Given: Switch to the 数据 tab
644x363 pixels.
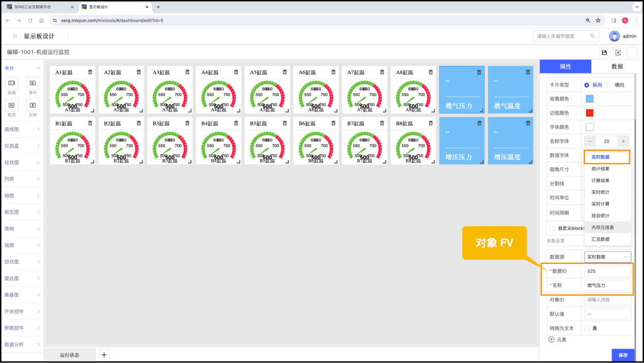Looking at the screenshot, I should tap(617, 67).
